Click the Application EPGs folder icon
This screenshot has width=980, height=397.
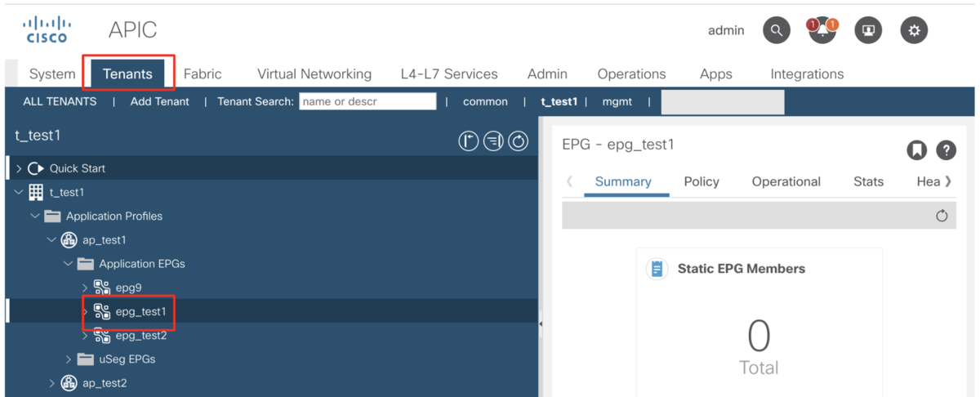pyautogui.click(x=86, y=264)
